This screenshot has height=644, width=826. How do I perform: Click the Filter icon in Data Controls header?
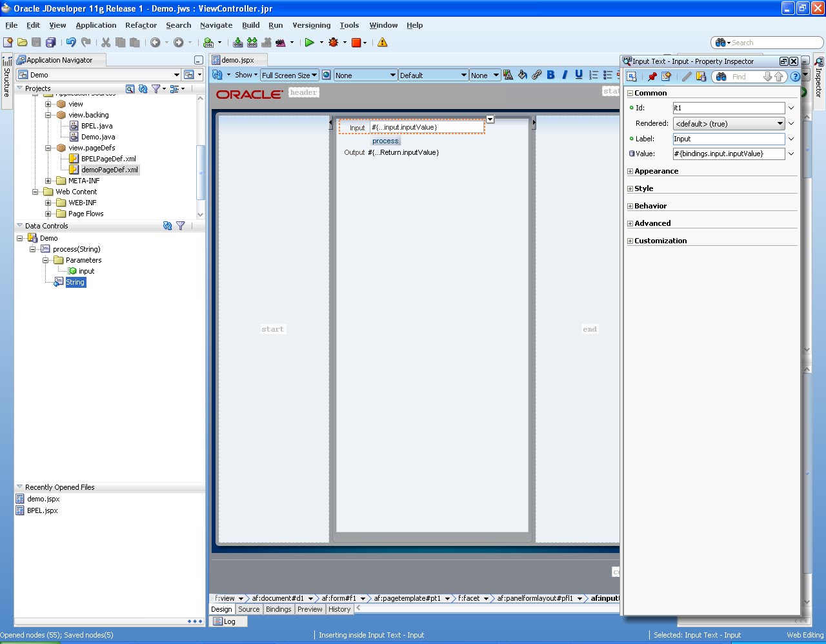(x=181, y=226)
